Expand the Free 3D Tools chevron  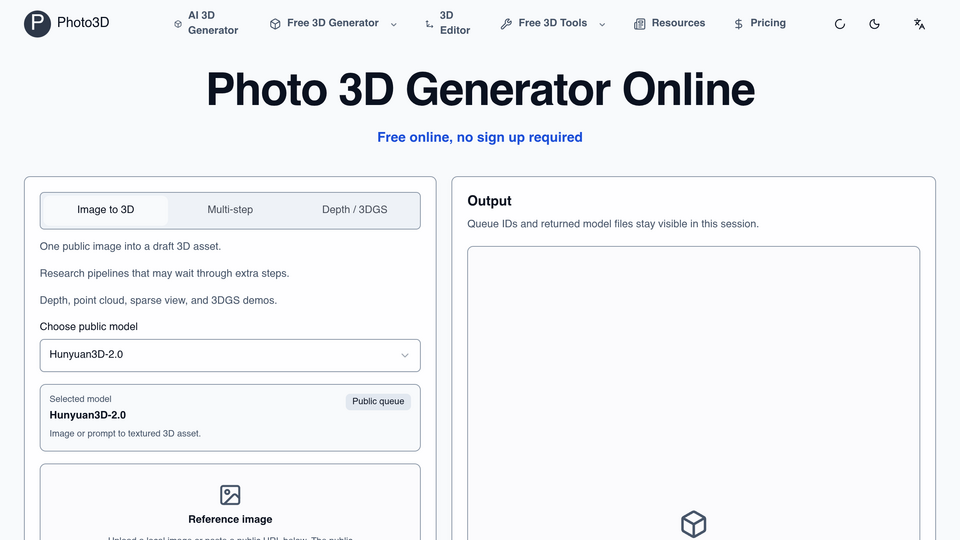click(602, 24)
